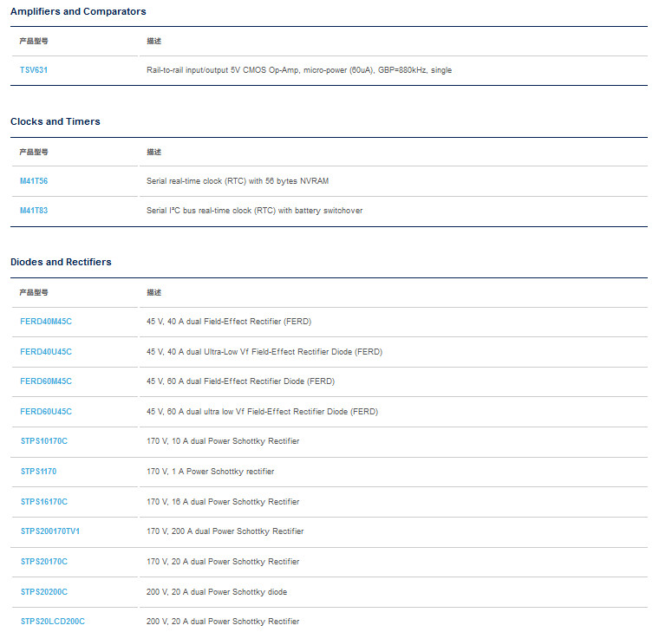Open the STPS10170C product link
Screen dimensions: 672x632
click(x=44, y=441)
